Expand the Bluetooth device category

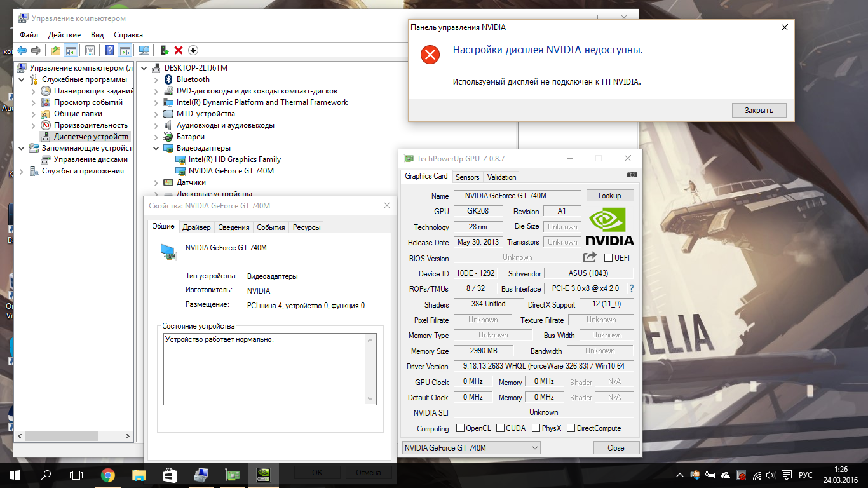pyautogui.click(x=156, y=79)
